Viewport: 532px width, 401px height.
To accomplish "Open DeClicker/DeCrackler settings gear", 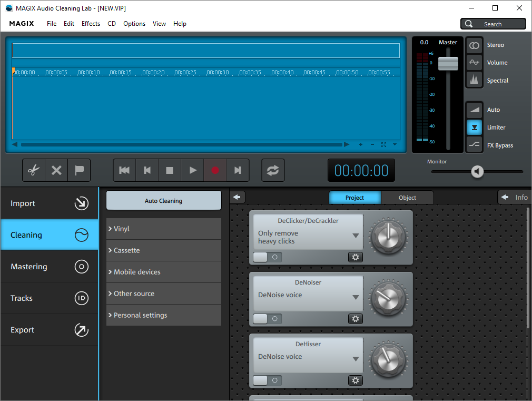I will [x=355, y=257].
